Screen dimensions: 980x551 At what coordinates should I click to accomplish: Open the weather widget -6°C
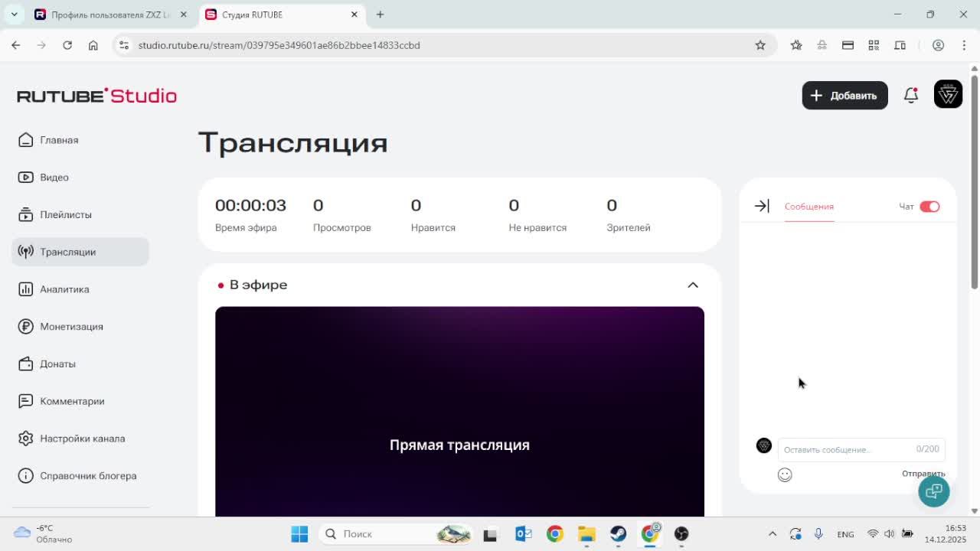44,533
